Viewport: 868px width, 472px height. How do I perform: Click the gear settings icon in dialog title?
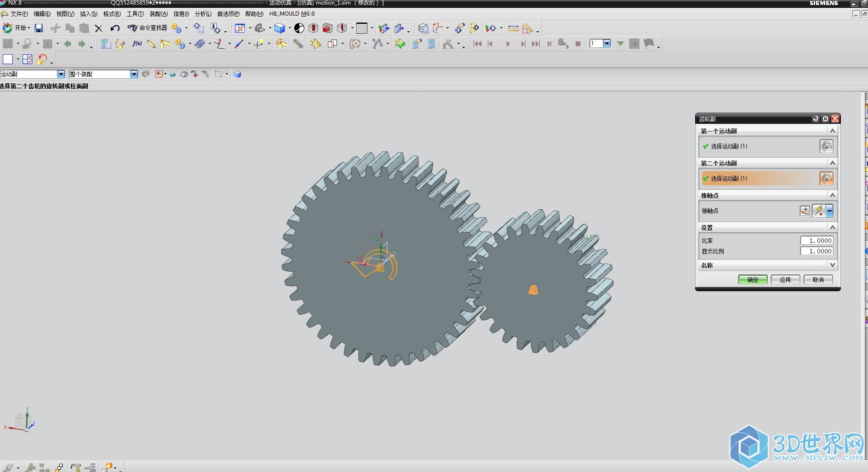825,119
